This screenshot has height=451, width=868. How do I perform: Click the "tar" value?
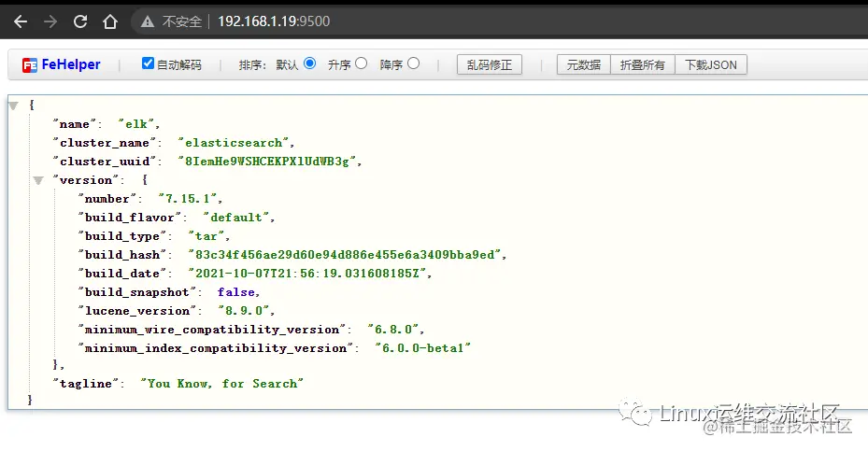[206, 236]
